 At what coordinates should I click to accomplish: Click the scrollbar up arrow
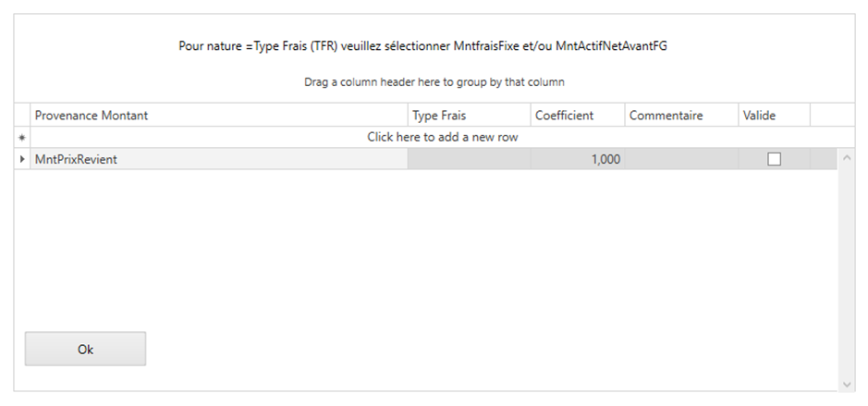click(847, 158)
